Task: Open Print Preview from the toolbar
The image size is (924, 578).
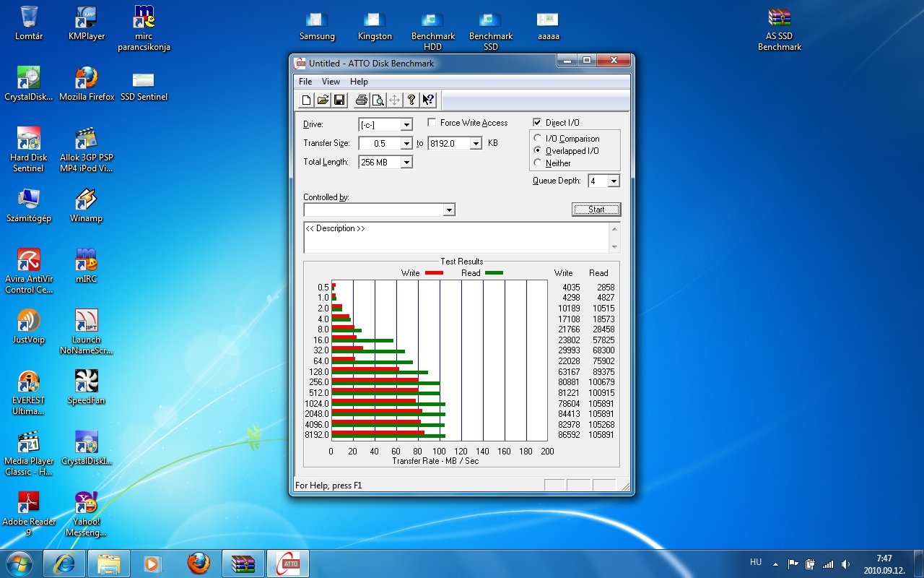Action: click(x=378, y=100)
